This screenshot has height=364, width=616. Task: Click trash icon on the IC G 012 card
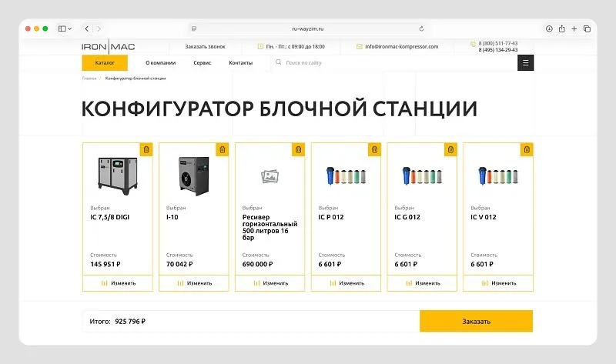pyautogui.click(x=450, y=149)
